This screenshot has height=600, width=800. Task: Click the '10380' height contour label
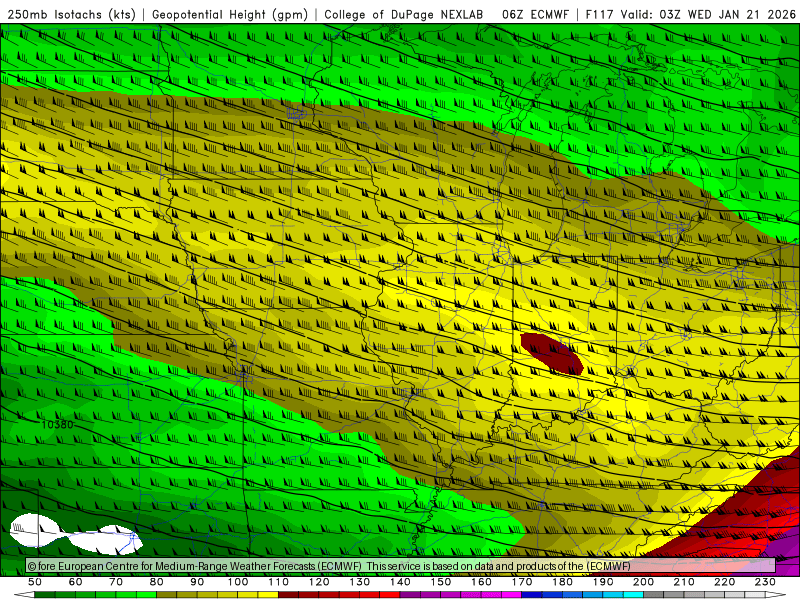[57, 424]
